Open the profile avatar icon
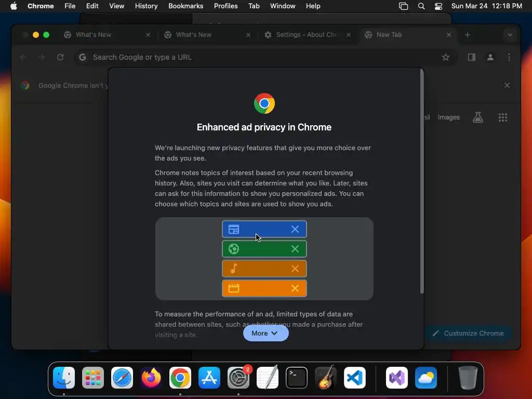 pyautogui.click(x=490, y=57)
